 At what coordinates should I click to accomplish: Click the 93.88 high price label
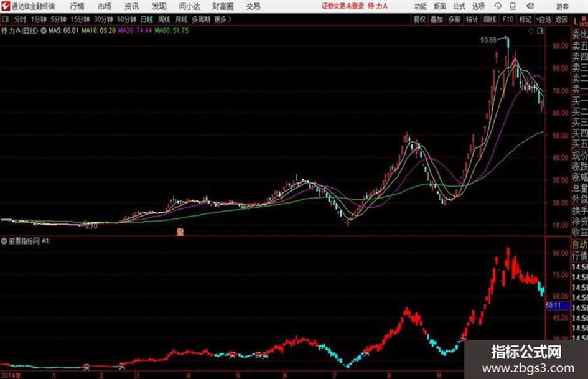tap(488, 40)
